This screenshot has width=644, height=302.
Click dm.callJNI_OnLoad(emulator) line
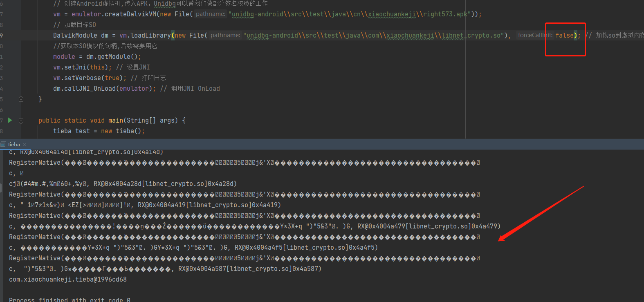pos(104,88)
